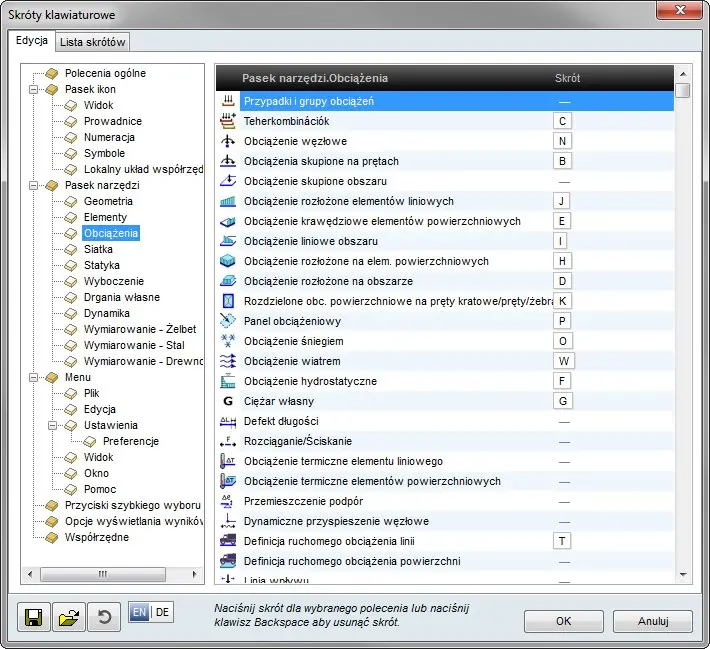Switch keyboard layout to EN
Viewport: 710px width, 649px height.
(x=139, y=613)
